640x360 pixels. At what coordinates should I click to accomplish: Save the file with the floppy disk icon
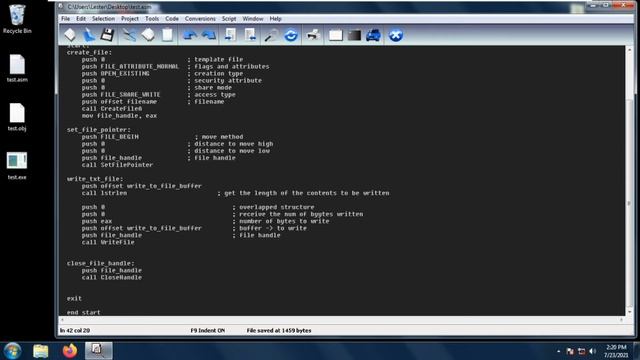[107, 35]
